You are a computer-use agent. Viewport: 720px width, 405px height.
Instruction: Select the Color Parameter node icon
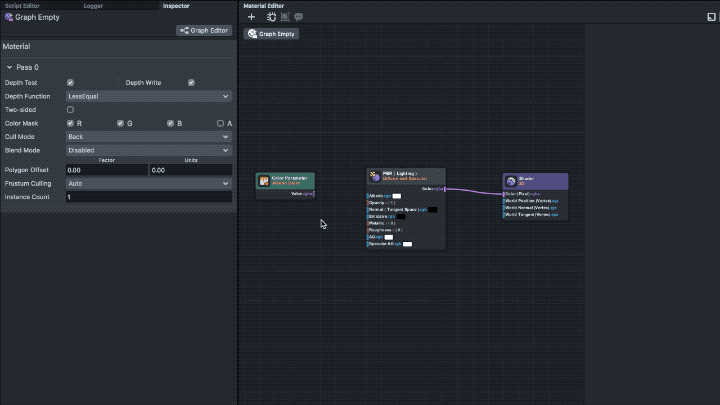264,181
